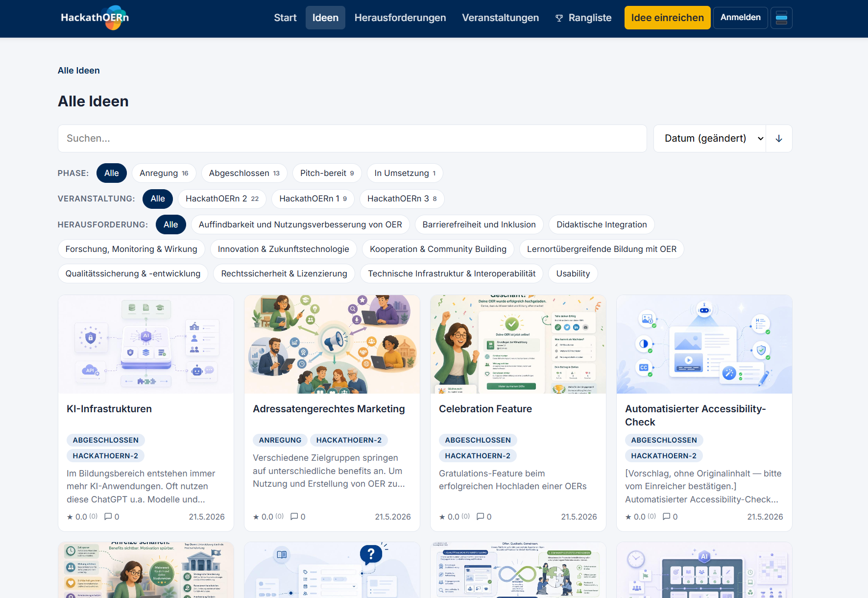The width and height of the screenshot is (868, 598).
Task: Open the Automatisierter Accessibility-Check idea title
Action: click(695, 415)
